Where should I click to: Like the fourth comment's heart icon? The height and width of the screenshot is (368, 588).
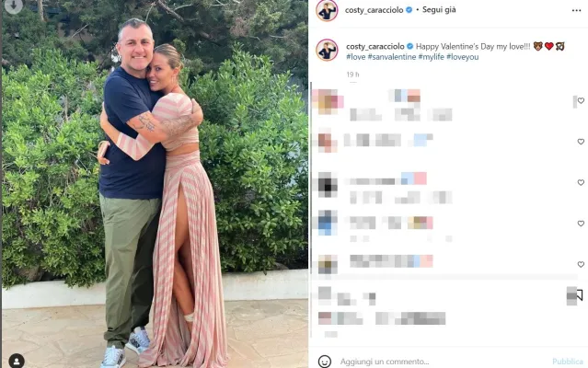[581, 224]
